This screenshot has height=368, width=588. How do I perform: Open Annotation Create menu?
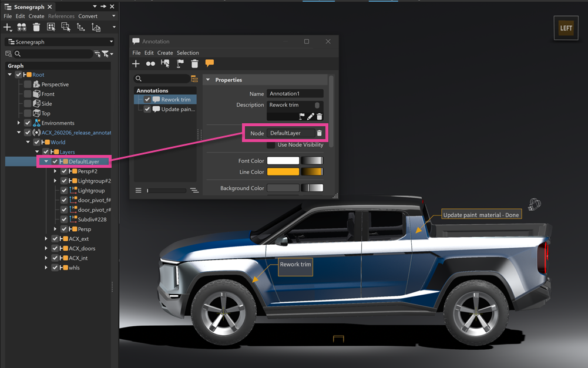(x=165, y=53)
